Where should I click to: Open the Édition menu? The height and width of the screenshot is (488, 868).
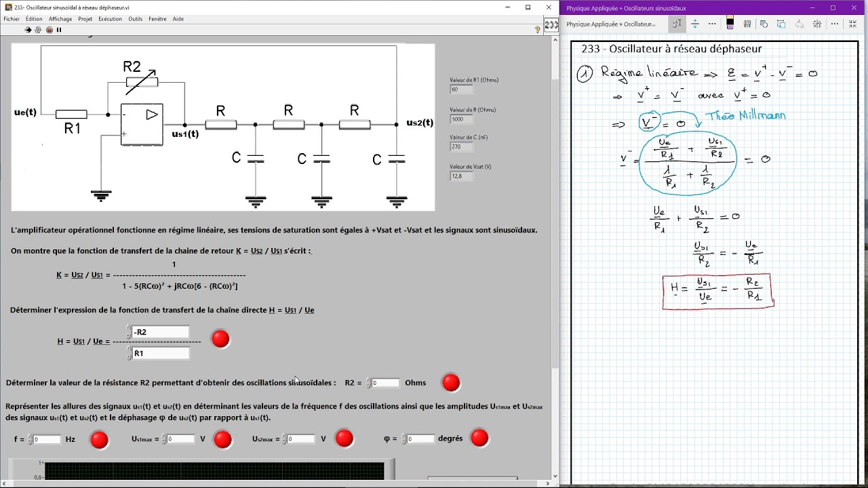click(x=34, y=19)
